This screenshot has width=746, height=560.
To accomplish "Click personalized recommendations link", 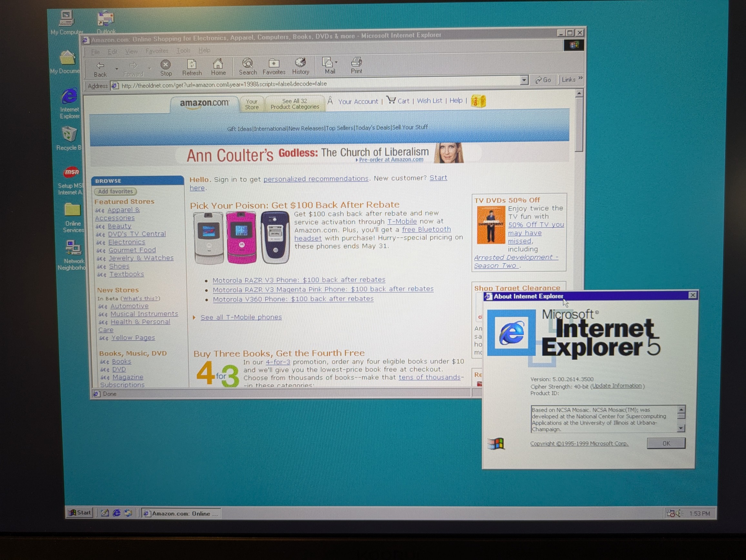I will point(316,179).
